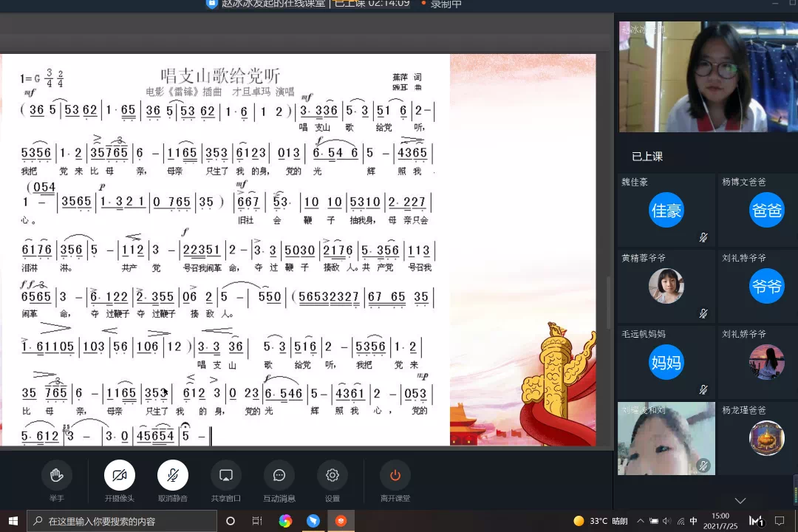Expand participant list with the down chevron
Screen dimensions: 798x532
click(740, 501)
